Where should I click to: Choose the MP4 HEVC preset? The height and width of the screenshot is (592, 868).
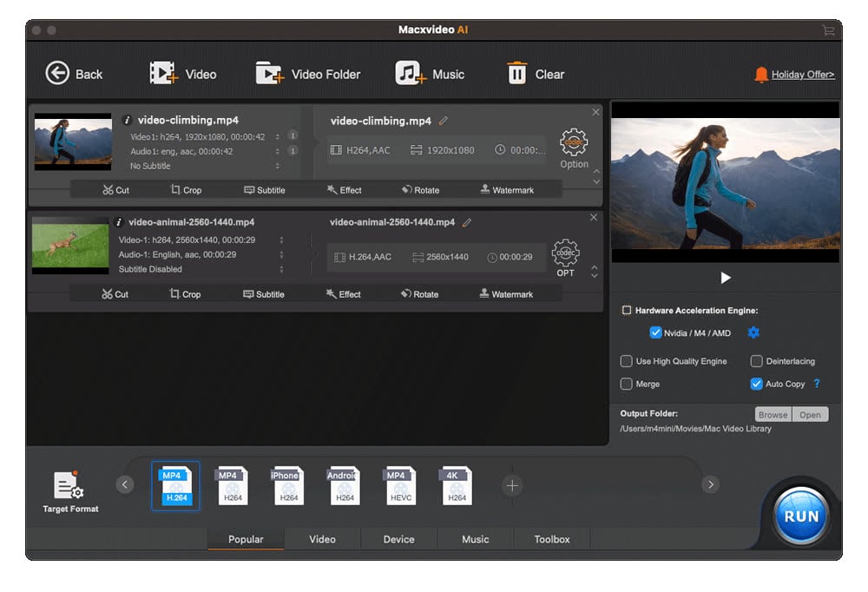[x=400, y=486]
